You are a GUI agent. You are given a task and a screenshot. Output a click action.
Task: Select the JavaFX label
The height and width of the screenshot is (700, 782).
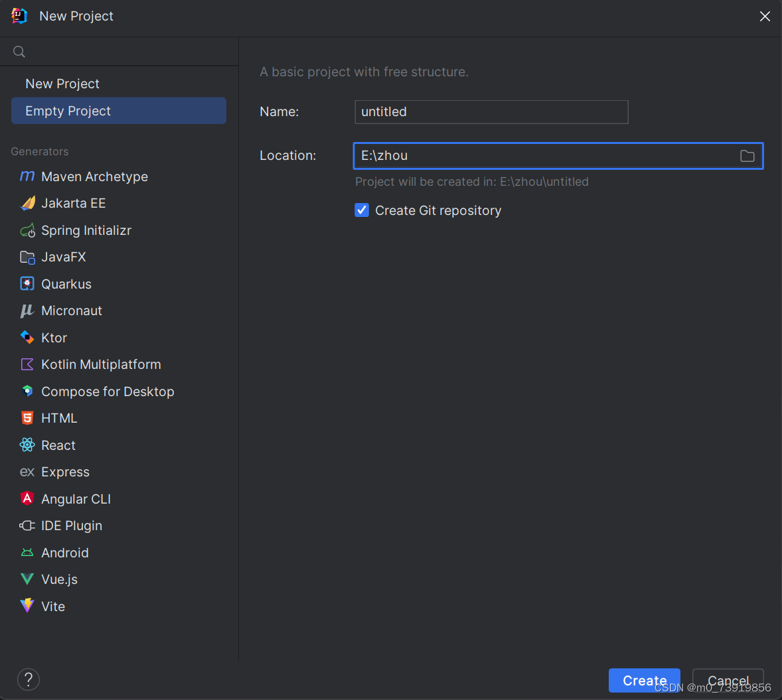pos(64,257)
